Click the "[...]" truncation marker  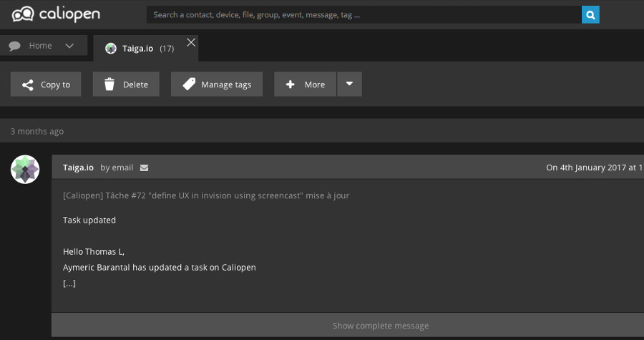(x=69, y=283)
